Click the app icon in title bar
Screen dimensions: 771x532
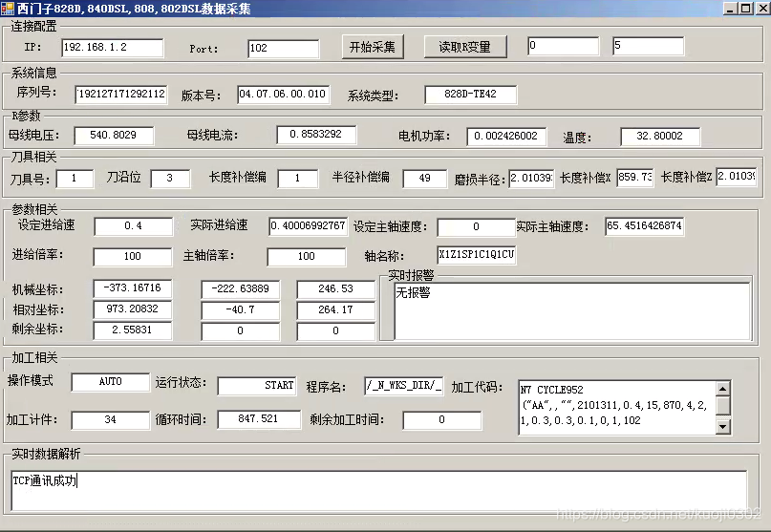(8, 8)
